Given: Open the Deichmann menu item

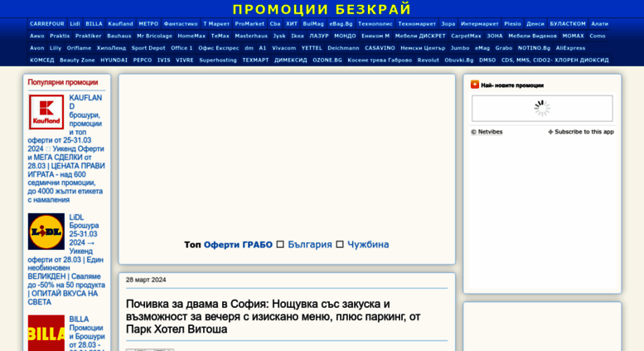Looking at the screenshot, I should click(x=343, y=47).
